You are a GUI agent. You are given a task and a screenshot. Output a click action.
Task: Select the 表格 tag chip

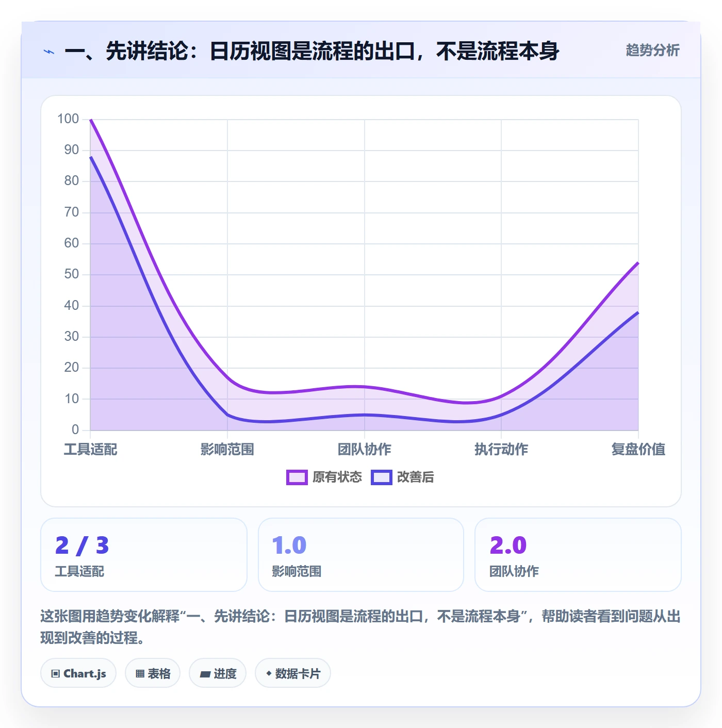coord(153,673)
